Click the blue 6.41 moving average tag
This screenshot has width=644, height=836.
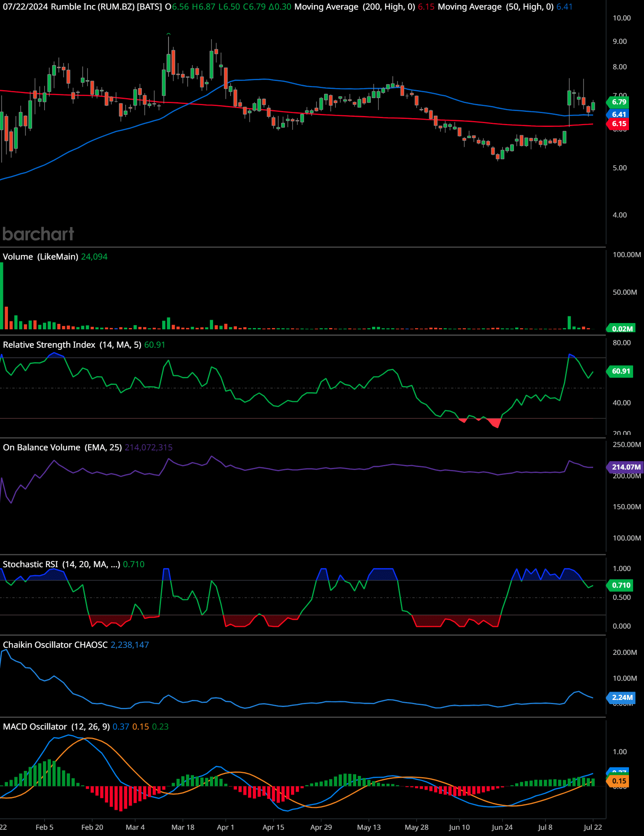coord(618,114)
